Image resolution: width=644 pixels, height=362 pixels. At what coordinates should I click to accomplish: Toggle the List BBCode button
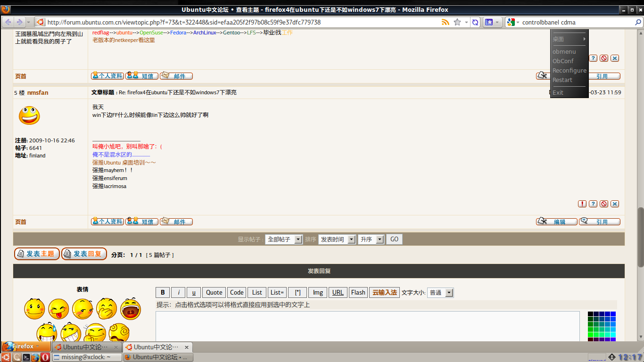point(257,292)
